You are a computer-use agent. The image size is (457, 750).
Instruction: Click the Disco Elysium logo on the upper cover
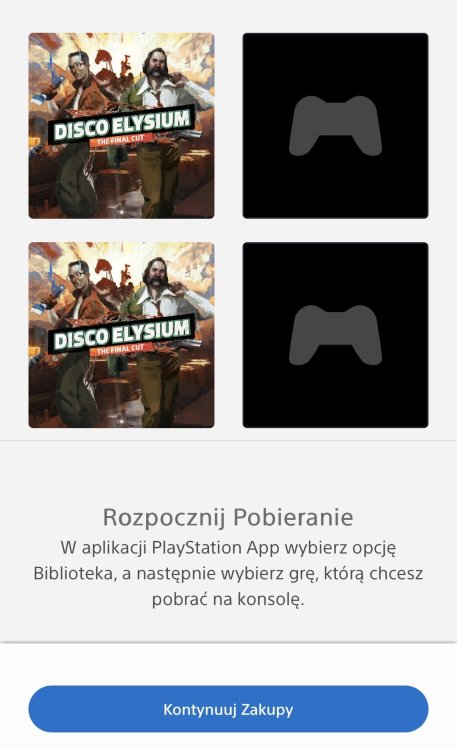(122, 125)
